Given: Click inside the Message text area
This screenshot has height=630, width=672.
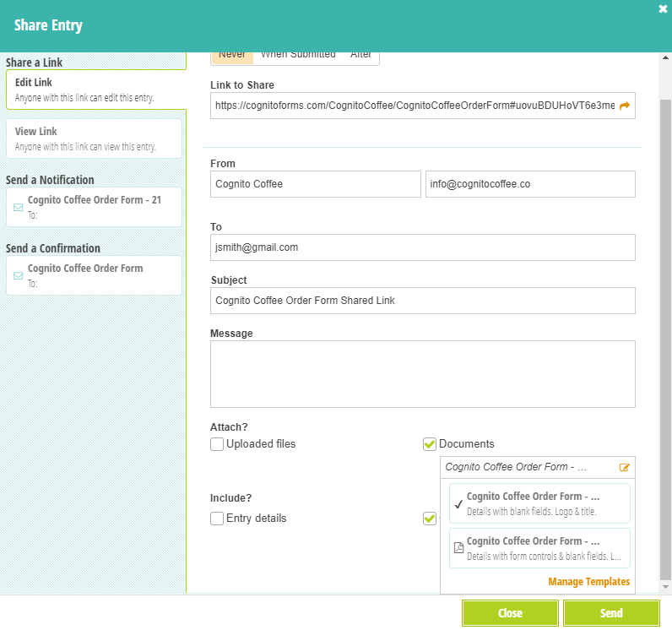Looking at the screenshot, I should [423, 374].
